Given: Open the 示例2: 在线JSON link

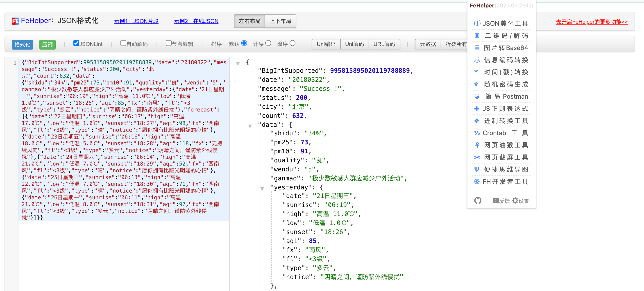Looking at the screenshot, I should (196, 21).
